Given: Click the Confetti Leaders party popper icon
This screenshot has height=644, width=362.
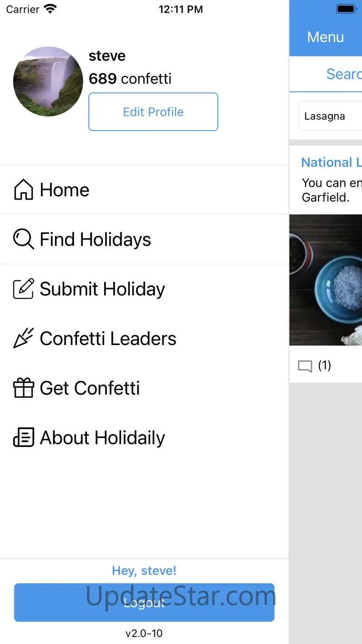Looking at the screenshot, I should pos(24,338).
